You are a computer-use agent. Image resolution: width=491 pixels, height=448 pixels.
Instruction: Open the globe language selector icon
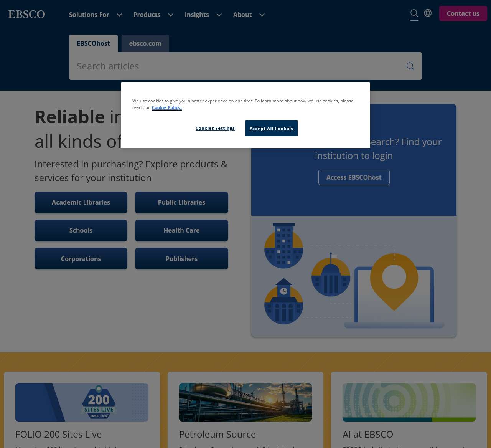point(428,13)
